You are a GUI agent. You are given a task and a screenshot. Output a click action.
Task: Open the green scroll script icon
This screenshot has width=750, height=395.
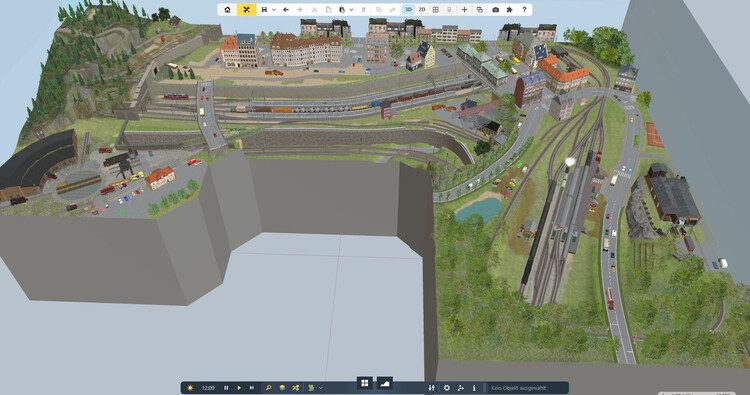point(311,388)
